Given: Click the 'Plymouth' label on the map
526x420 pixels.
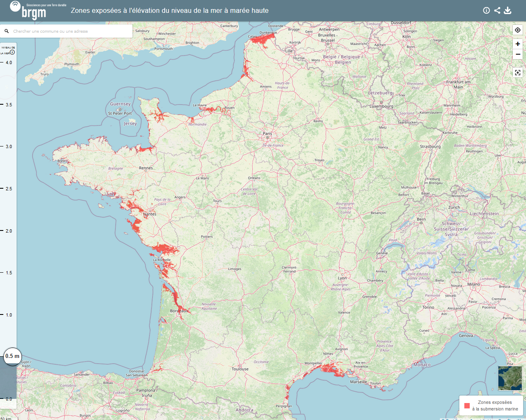Looking at the screenshot, I should [x=72, y=64].
